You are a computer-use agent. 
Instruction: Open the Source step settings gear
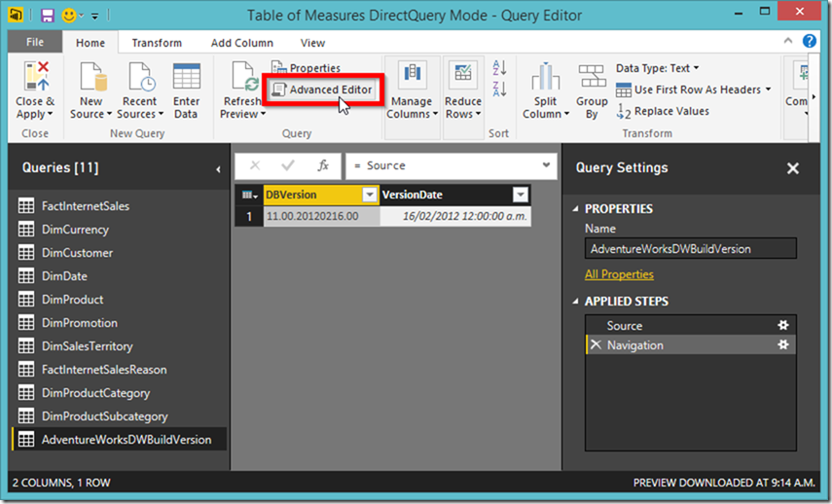pyautogui.click(x=783, y=325)
